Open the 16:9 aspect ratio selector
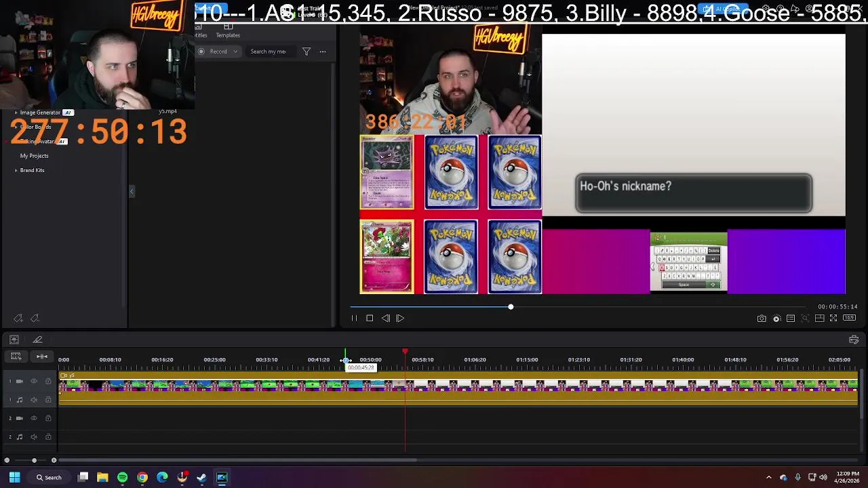Viewport: 868px width, 488px height. [x=849, y=319]
